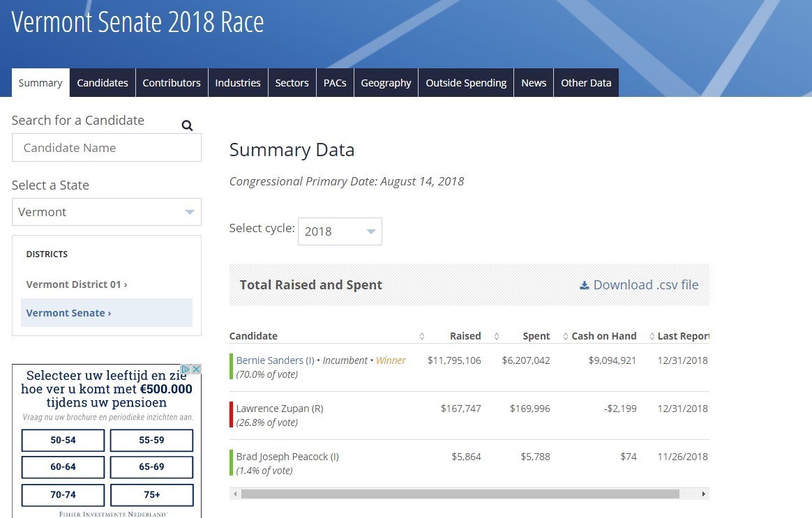Click the search magnifying glass icon
Screen dimensions: 812x518
(187, 125)
